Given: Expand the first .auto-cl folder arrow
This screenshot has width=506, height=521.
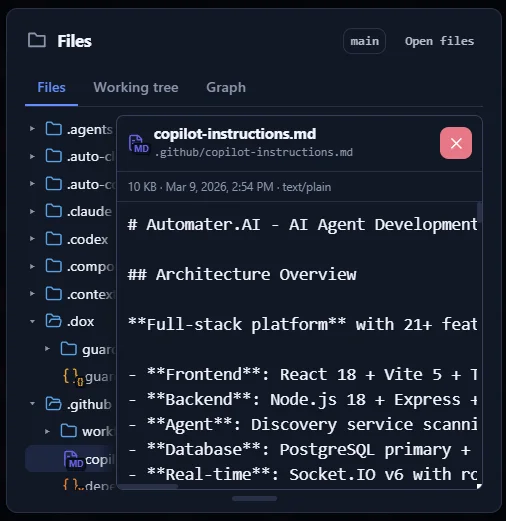Looking at the screenshot, I should [32, 156].
